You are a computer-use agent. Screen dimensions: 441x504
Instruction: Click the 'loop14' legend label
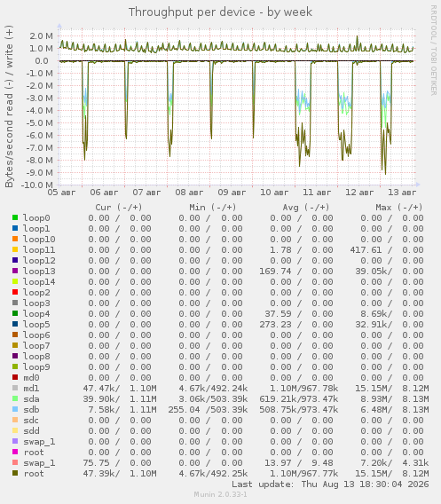(39, 281)
